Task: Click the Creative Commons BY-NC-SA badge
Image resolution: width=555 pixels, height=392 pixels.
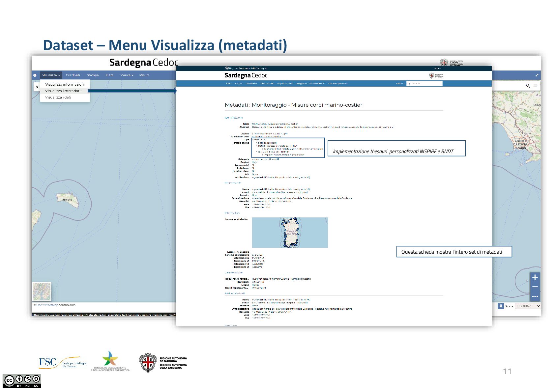Action: tap(22, 381)
